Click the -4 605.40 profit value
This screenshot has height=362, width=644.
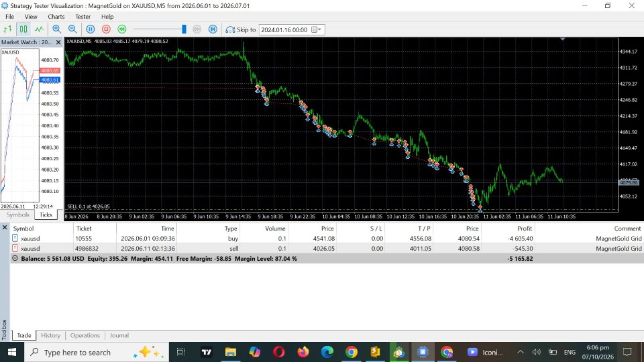(x=519, y=239)
